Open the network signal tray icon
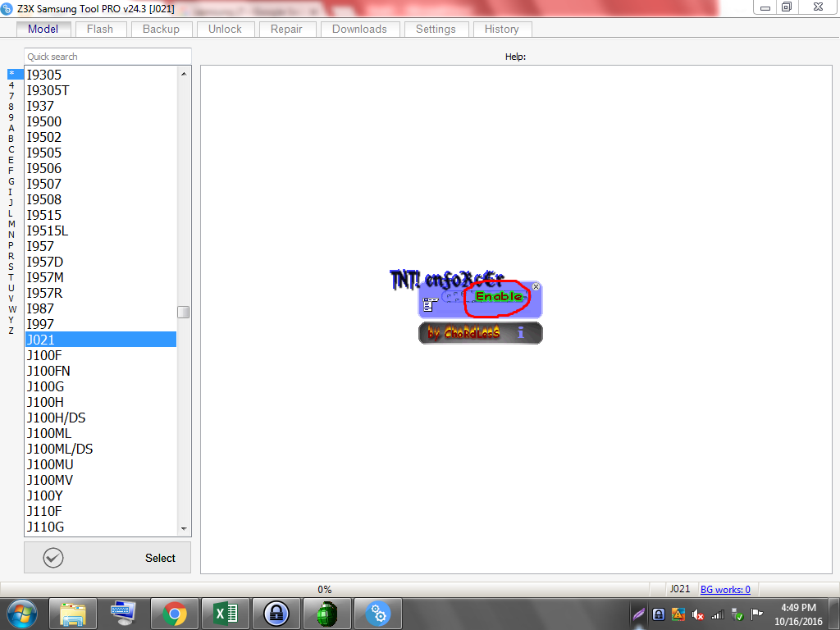 click(717, 614)
